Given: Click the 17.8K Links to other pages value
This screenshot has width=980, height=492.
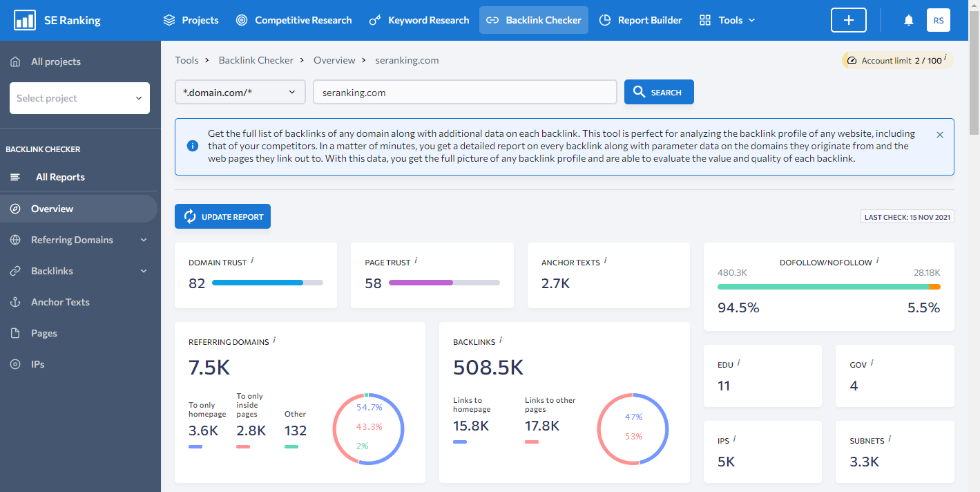Looking at the screenshot, I should coord(542,426).
